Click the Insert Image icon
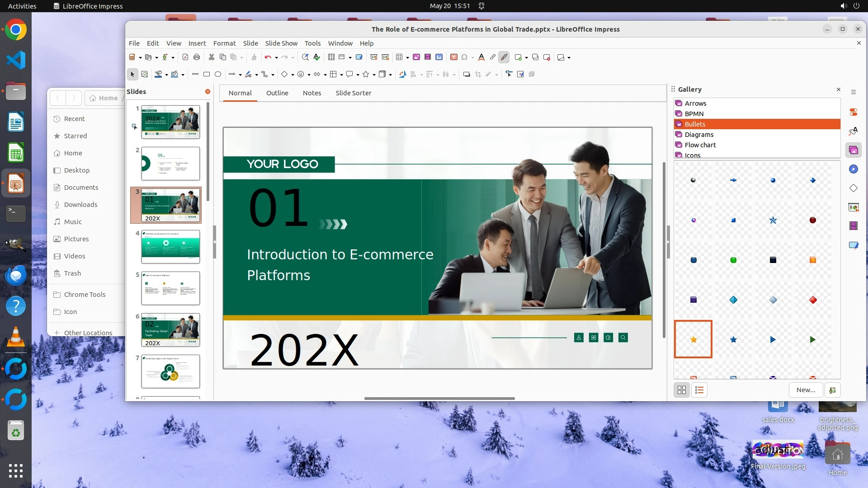This screenshot has width=868, height=488. 416,57
